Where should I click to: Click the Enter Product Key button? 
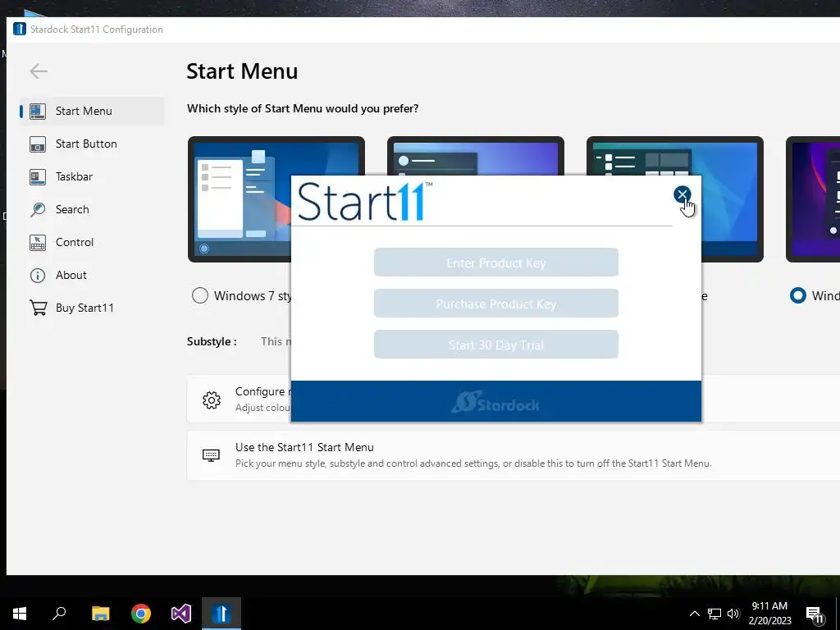pyautogui.click(x=496, y=262)
